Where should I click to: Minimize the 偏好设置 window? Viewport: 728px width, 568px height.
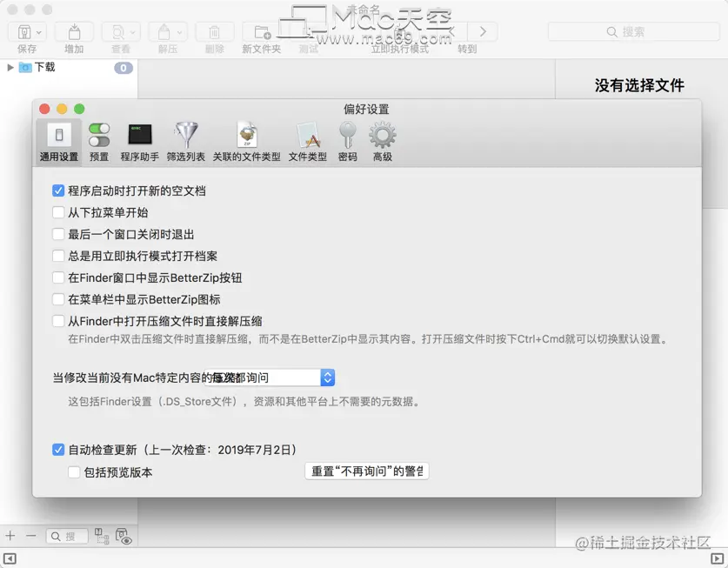(x=62, y=109)
